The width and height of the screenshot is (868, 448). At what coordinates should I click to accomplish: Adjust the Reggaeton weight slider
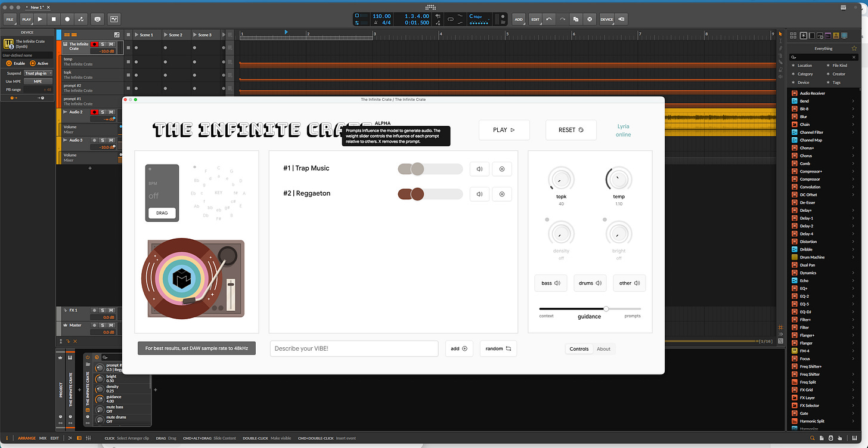[430, 194]
